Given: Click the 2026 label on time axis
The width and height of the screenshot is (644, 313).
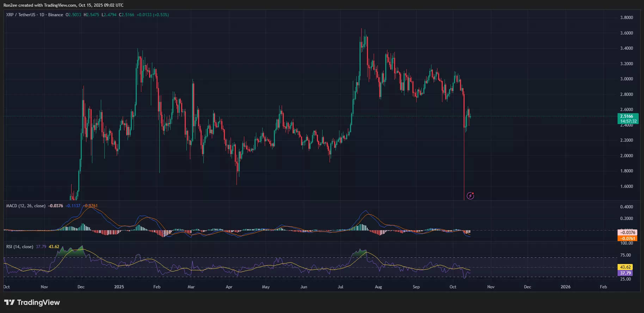Looking at the screenshot, I should 565,287.
